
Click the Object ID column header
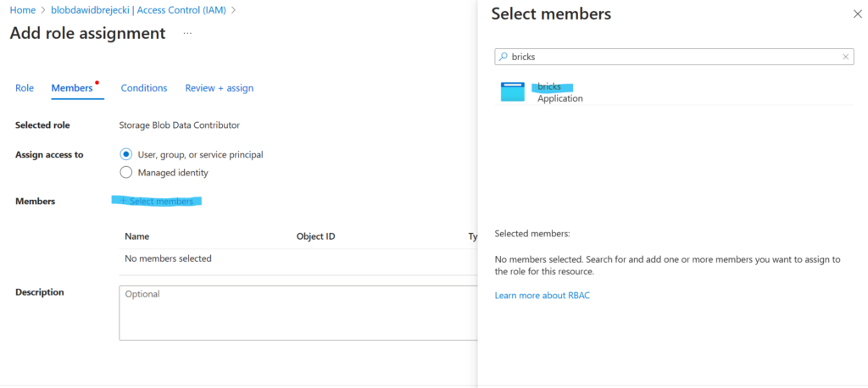[315, 236]
